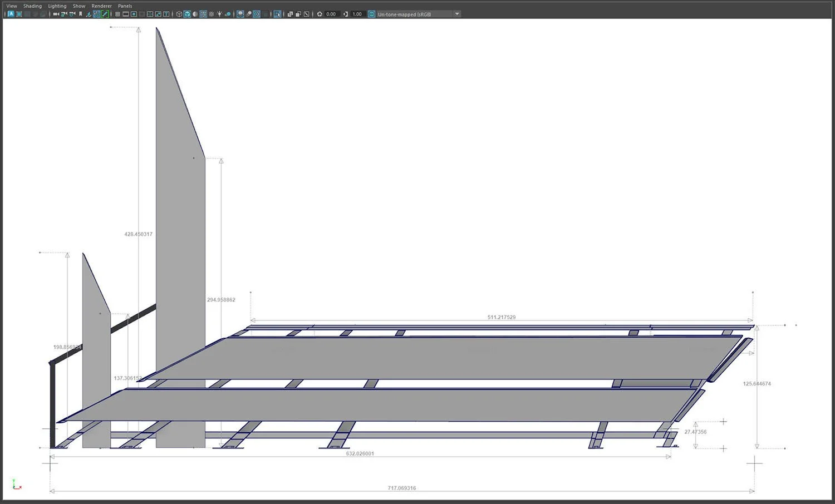This screenshot has height=504, width=835.
Task: Open the Panels menu
Action: click(x=125, y=6)
